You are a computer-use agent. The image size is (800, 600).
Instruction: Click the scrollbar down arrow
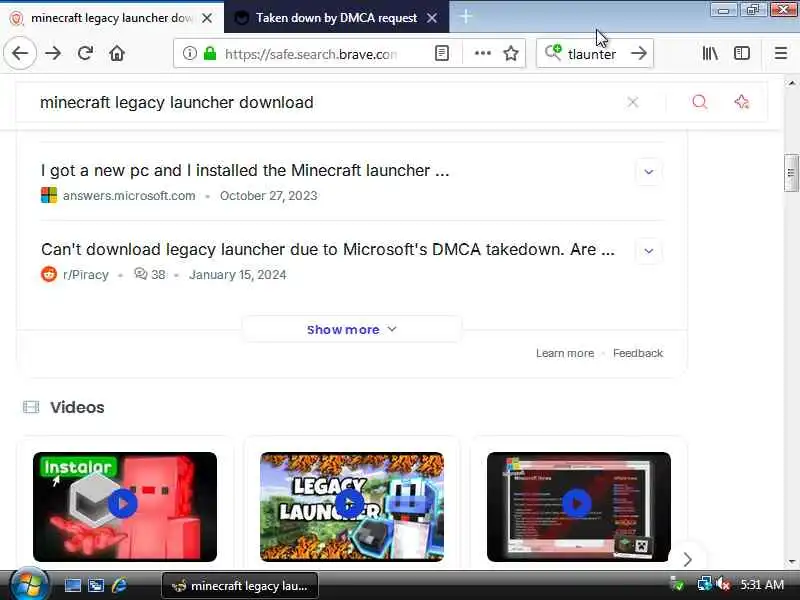[791, 561]
